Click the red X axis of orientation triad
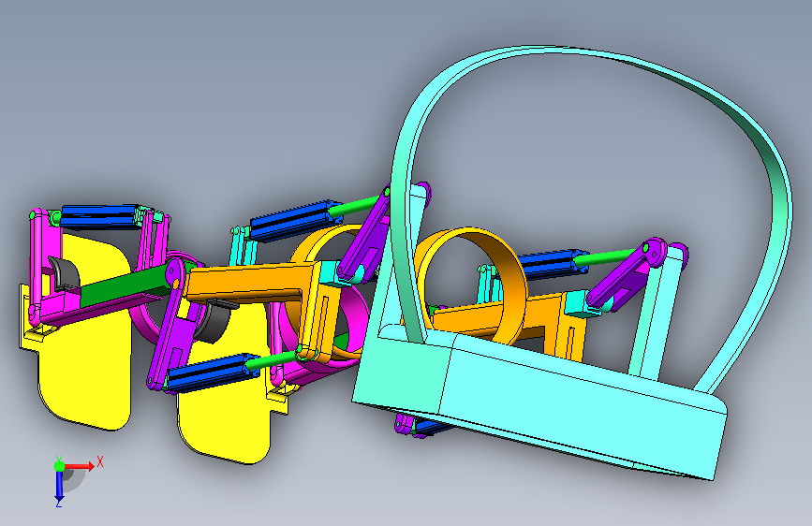This screenshot has width=812, height=526. pyautogui.click(x=81, y=466)
